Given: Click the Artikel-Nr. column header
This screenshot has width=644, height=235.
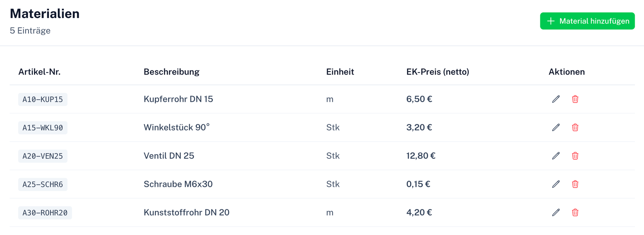Looking at the screenshot, I should click(x=39, y=72).
